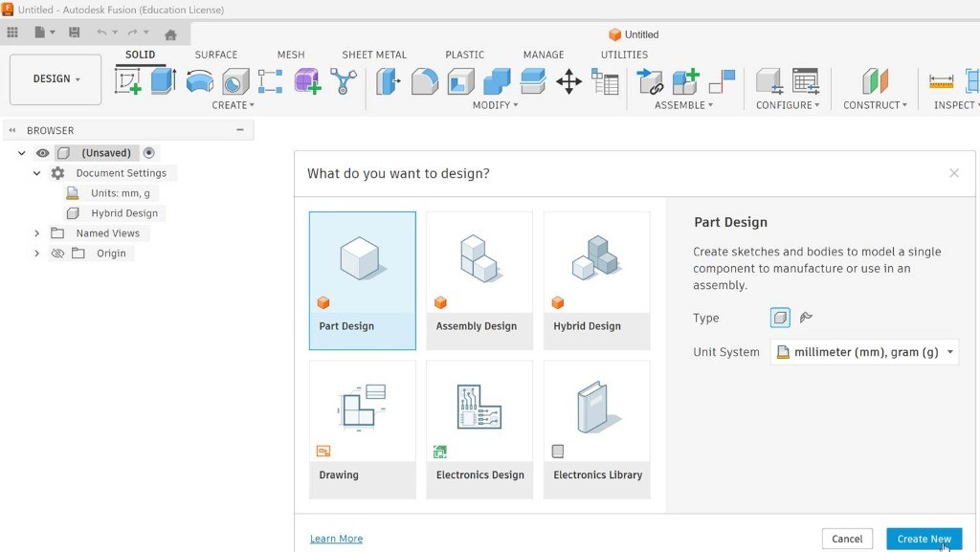Select the Measure tool
Viewport: 980px width, 552px height.
941,81
